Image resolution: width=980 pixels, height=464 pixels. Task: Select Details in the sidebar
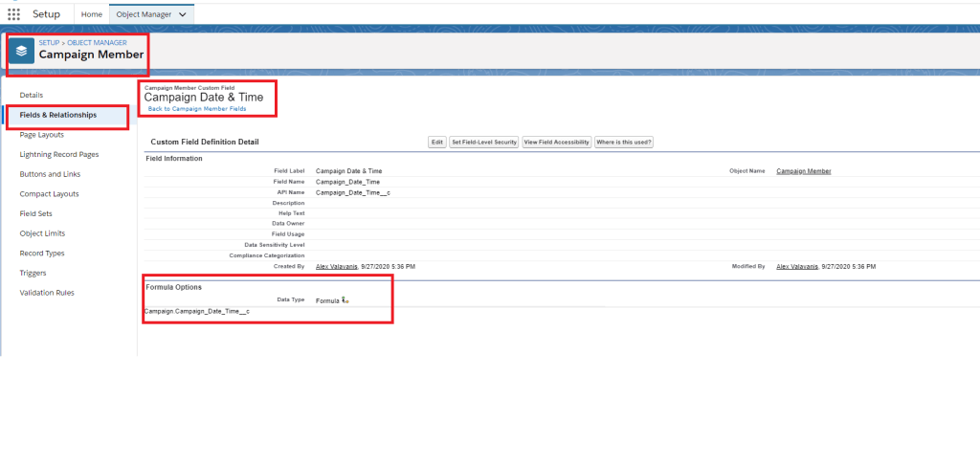[32, 95]
